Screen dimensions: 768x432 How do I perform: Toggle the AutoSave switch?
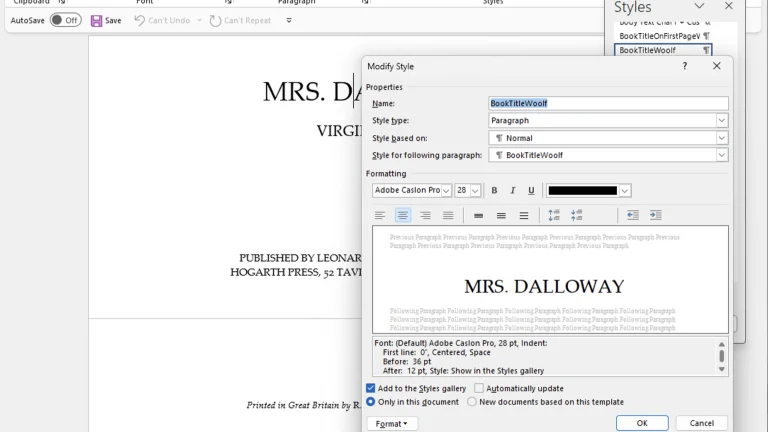tap(66, 20)
